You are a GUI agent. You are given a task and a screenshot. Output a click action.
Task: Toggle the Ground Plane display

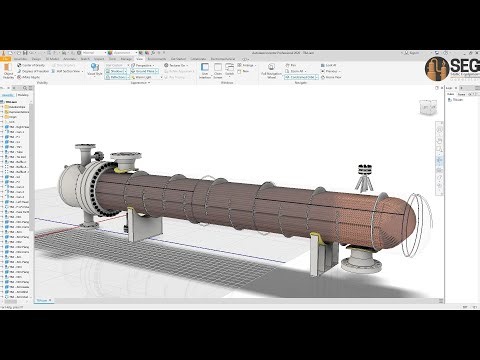coord(143,71)
